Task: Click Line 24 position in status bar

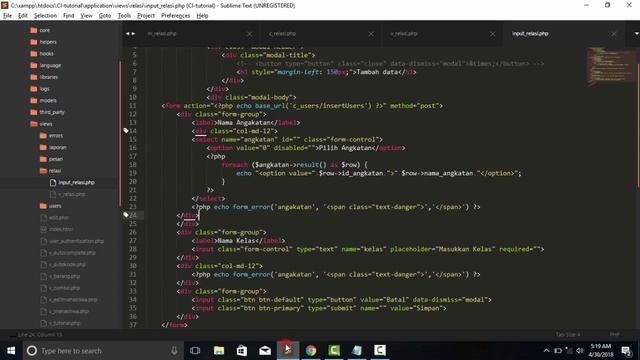Action: [40, 335]
